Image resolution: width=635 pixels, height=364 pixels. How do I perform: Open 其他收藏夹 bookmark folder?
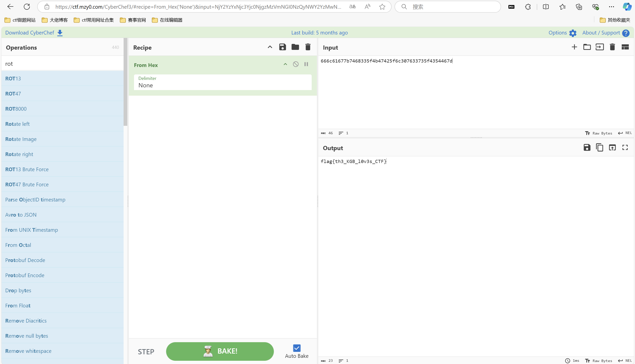[615, 20]
